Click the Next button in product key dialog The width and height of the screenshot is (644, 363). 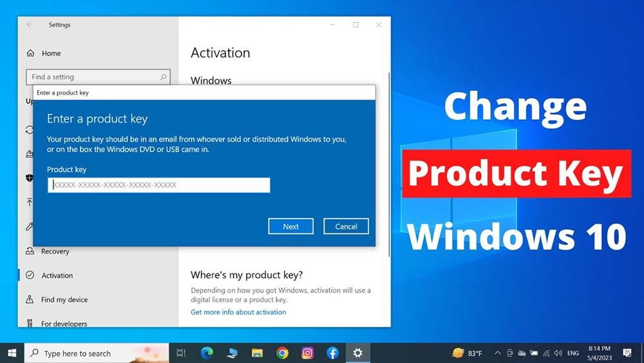[290, 226]
